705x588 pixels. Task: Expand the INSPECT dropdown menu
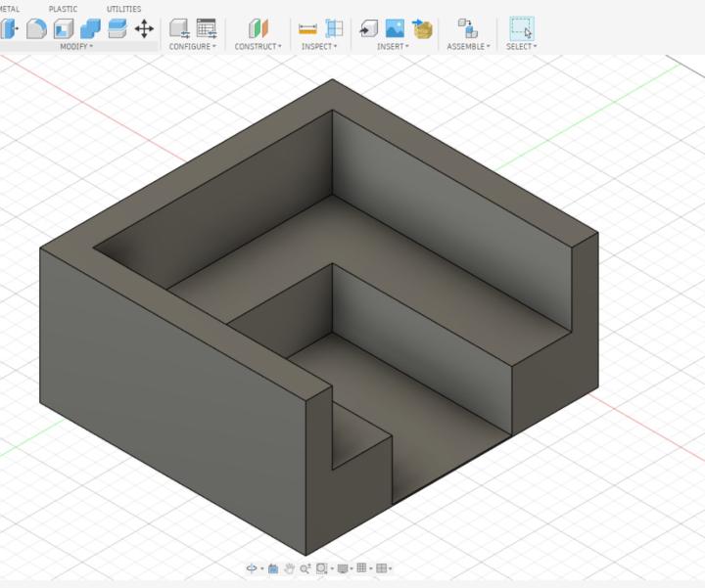point(319,46)
